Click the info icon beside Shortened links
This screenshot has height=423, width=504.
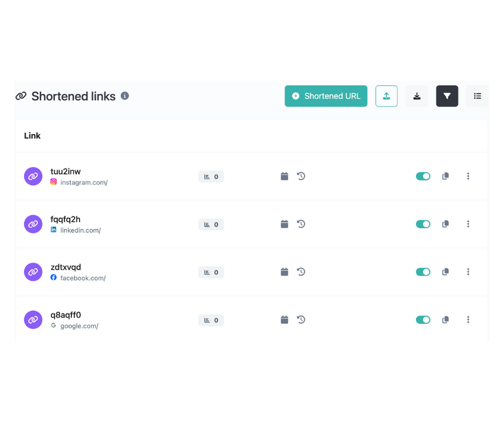pos(125,96)
